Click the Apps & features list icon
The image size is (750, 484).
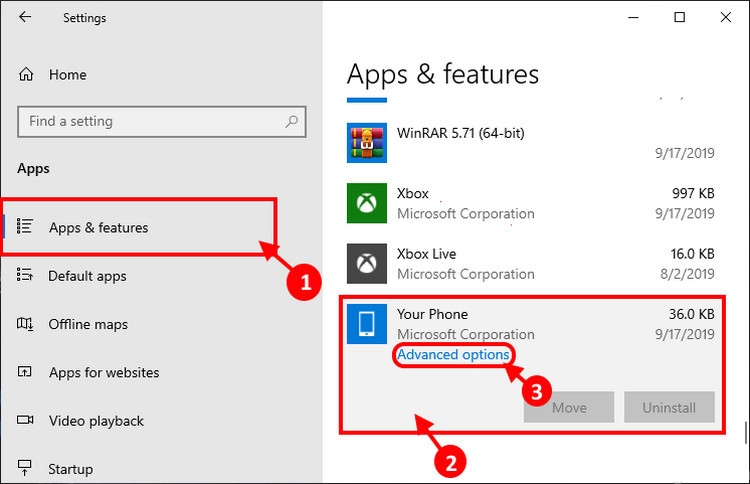24,226
